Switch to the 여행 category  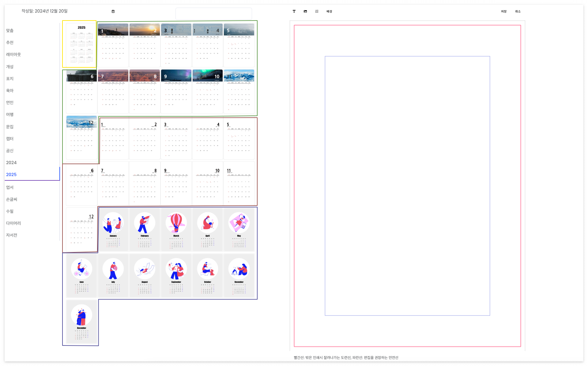[10, 115]
